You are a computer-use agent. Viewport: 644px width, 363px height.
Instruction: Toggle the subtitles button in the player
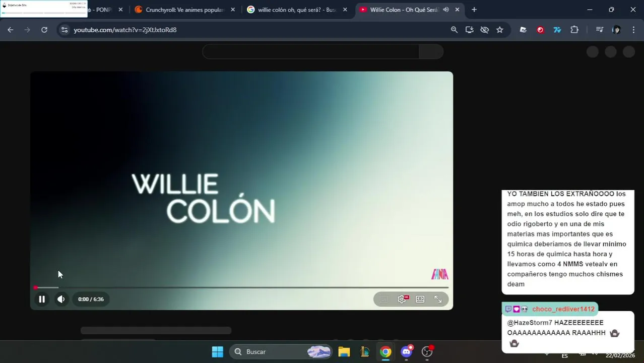pos(383,299)
